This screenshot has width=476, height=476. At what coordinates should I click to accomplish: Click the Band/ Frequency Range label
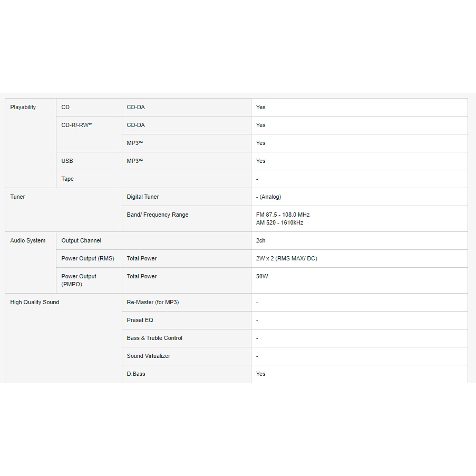click(158, 215)
